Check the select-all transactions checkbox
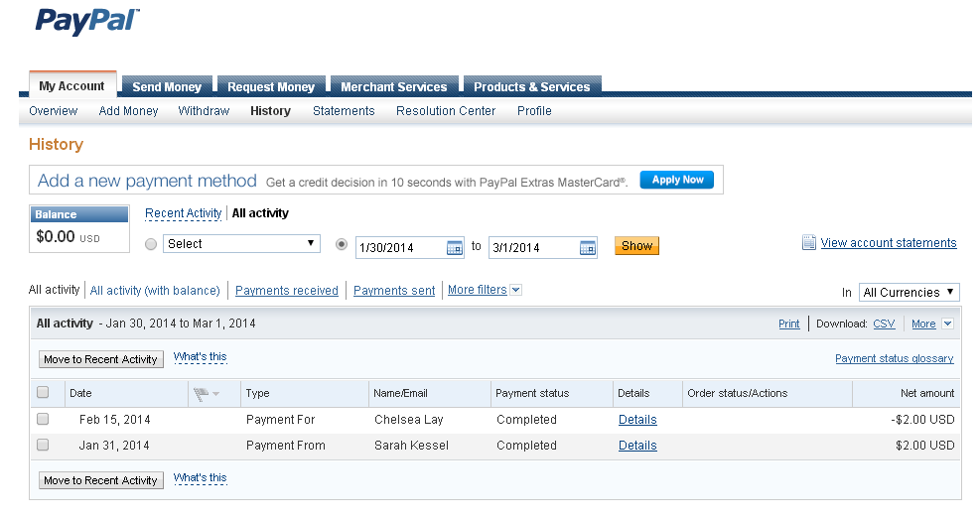The image size is (980, 520). 43,393
